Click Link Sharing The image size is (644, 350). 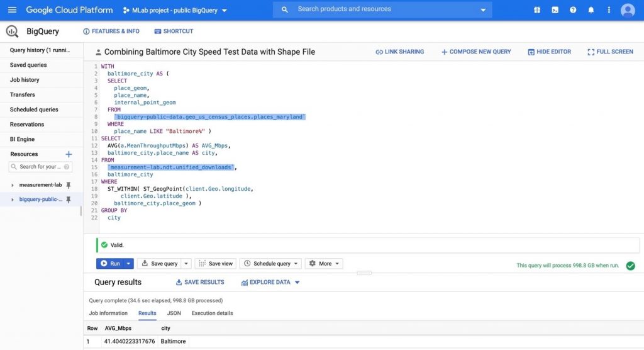pos(399,52)
